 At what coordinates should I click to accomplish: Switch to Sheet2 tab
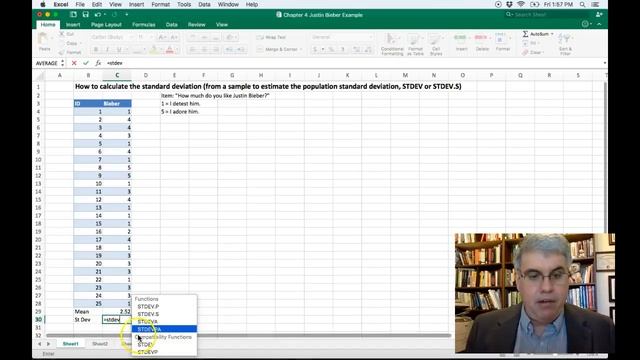pyautogui.click(x=100, y=344)
